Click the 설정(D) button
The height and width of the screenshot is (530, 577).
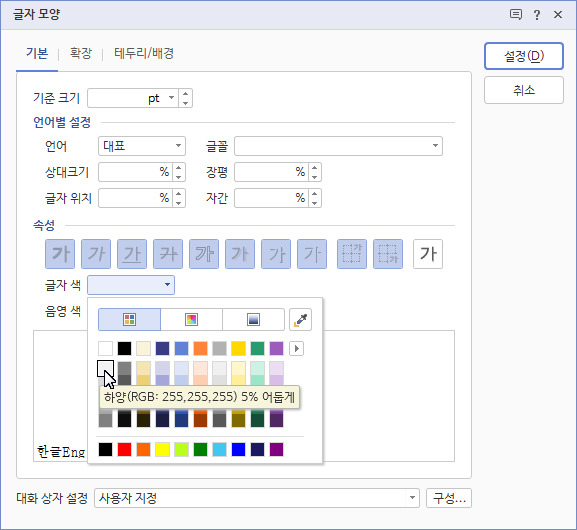pos(524,56)
